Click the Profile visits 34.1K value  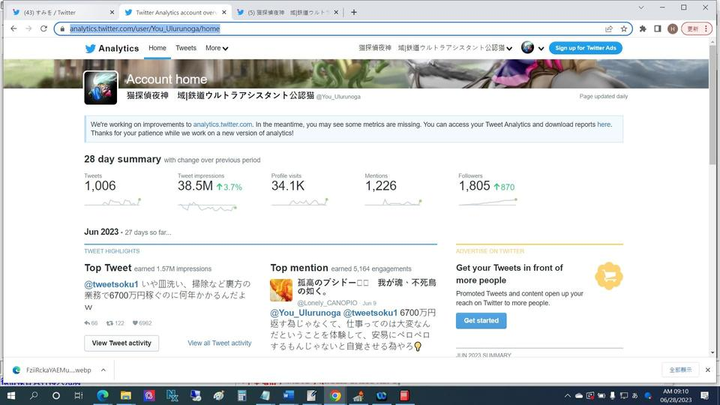click(x=288, y=186)
